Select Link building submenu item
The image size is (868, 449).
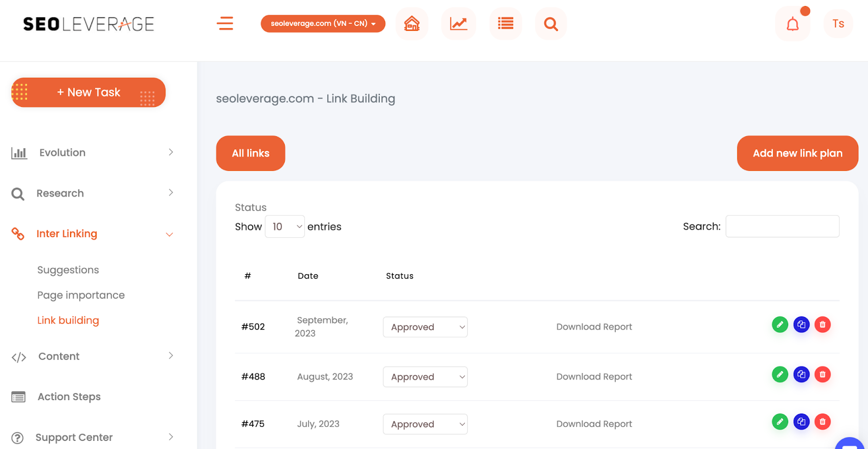coord(68,320)
